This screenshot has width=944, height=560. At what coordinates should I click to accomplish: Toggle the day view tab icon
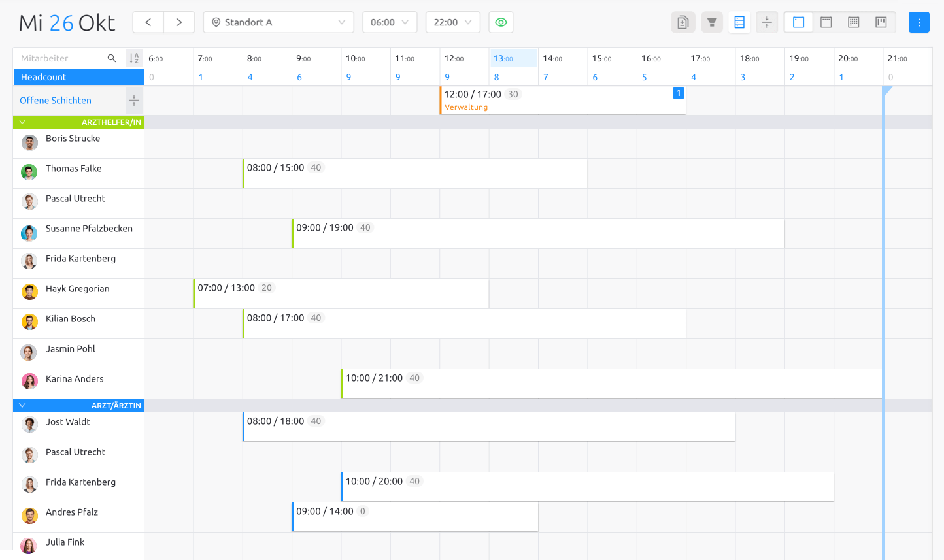click(x=798, y=22)
